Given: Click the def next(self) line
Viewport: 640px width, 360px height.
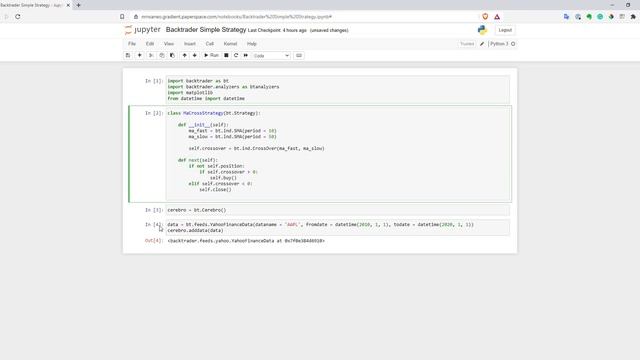Looking at the screenshot, I should coord(198,160).
